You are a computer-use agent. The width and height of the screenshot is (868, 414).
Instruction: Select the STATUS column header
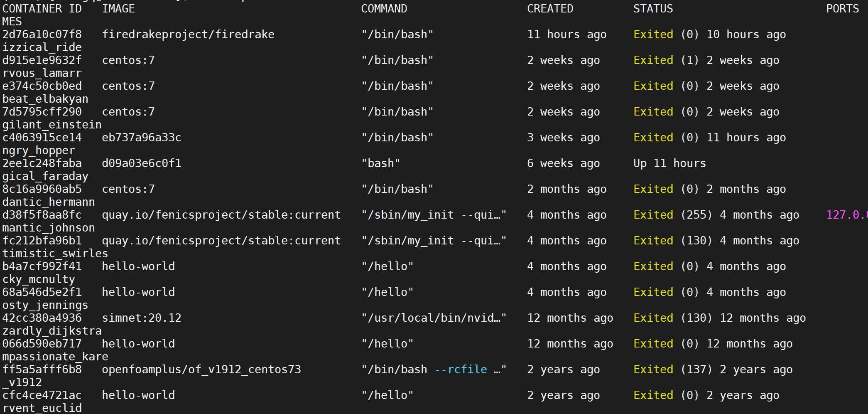point(653,8)
